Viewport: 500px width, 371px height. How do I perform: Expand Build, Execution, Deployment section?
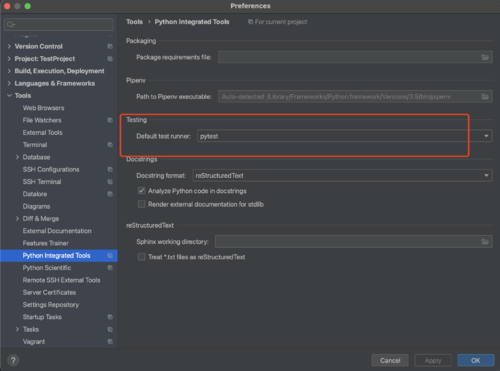coord(9,71)
